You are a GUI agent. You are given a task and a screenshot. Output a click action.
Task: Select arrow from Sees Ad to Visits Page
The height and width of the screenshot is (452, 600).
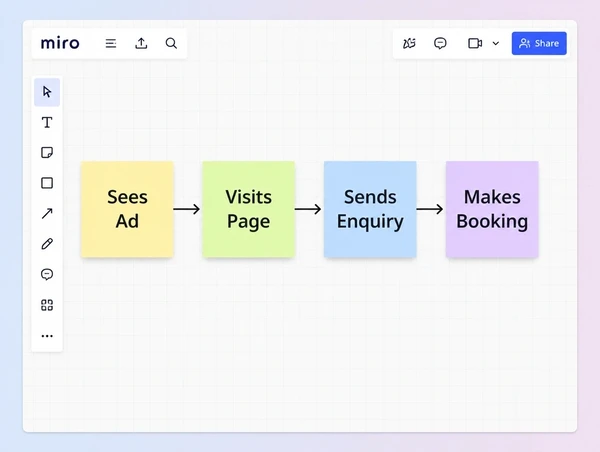point(187,209)
